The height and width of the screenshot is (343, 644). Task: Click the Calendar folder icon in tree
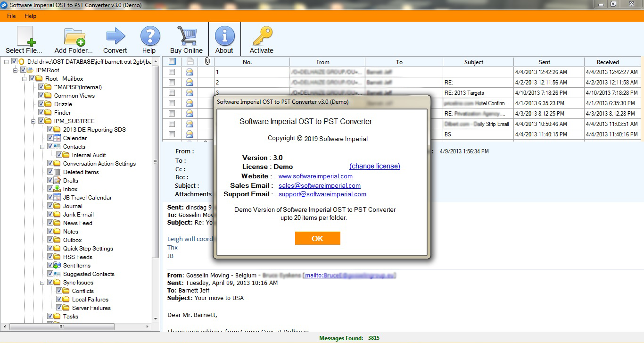click(58, 138)
